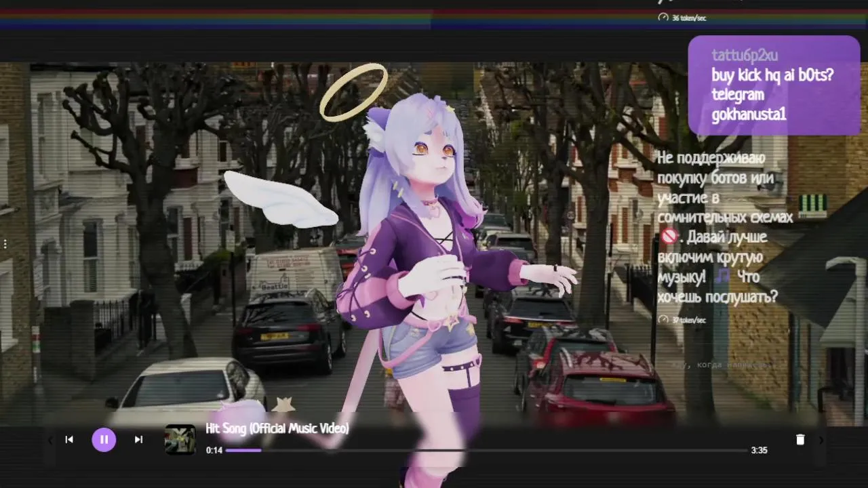Click the '36 token/sec' indicator at top

(x=682, y=18)
